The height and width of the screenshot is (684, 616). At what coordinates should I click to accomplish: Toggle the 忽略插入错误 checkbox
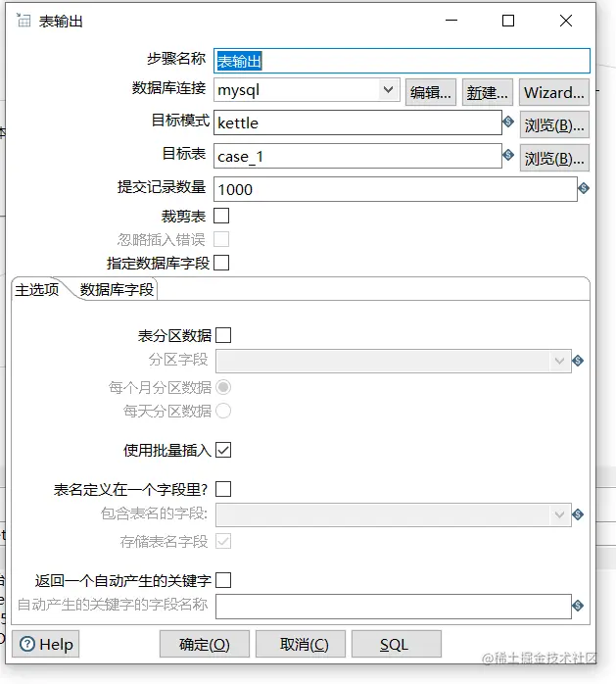tap(221, 239)
